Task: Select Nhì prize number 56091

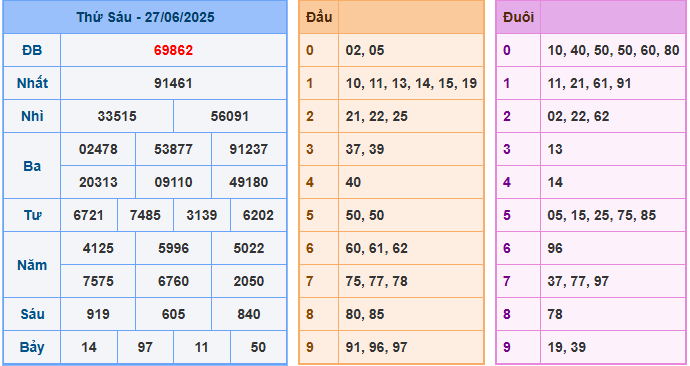Action: (230, 116)
